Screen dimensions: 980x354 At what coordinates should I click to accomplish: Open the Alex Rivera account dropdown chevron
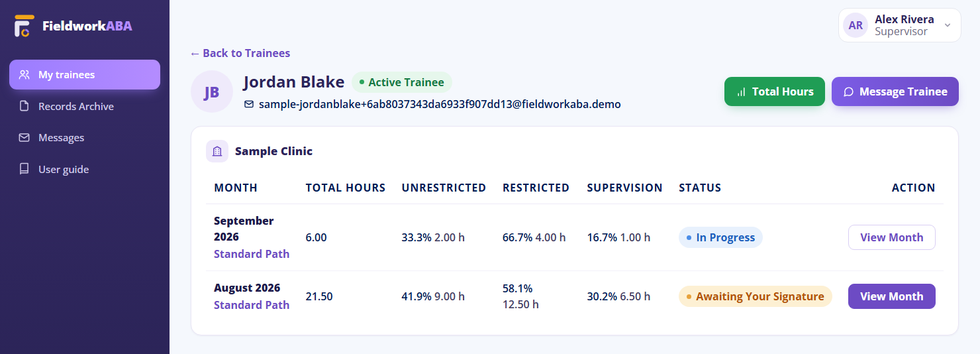pos(947,25)
